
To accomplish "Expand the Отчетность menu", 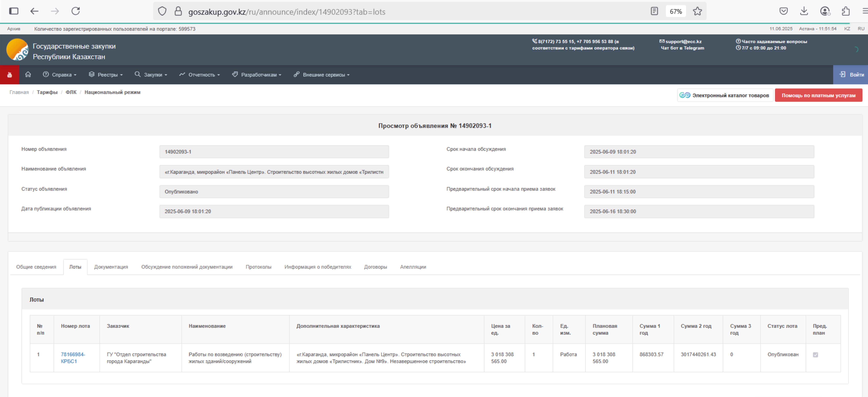I will [x=199, y=75].
